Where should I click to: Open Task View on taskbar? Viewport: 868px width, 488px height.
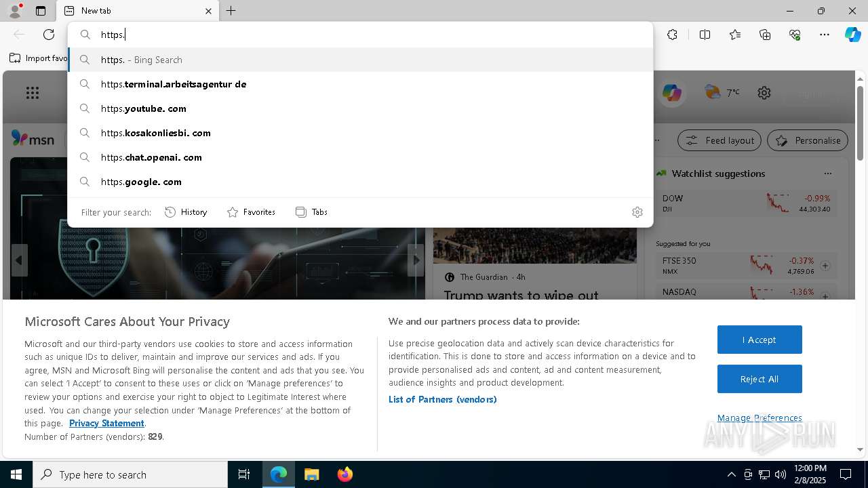(244, 474)
